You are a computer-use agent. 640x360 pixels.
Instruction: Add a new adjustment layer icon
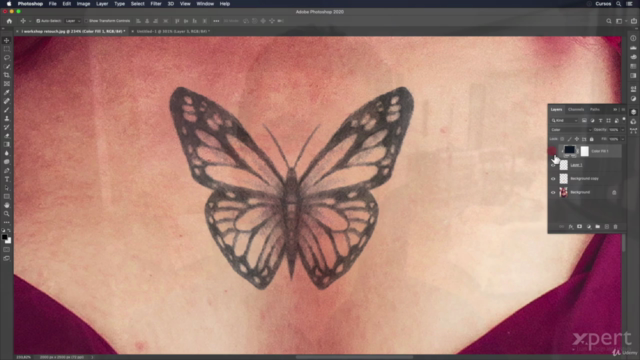pyautogui.click(x=589, y=227)
